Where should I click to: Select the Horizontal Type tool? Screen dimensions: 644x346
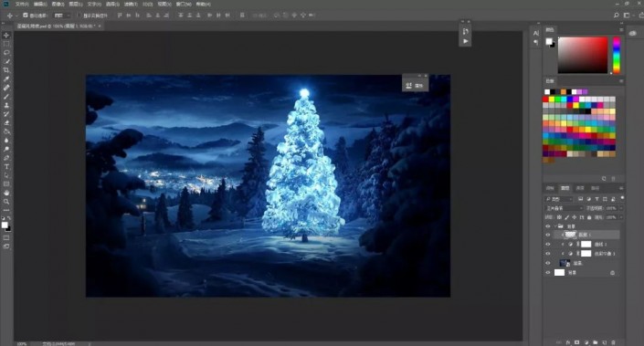coord(6,167)
